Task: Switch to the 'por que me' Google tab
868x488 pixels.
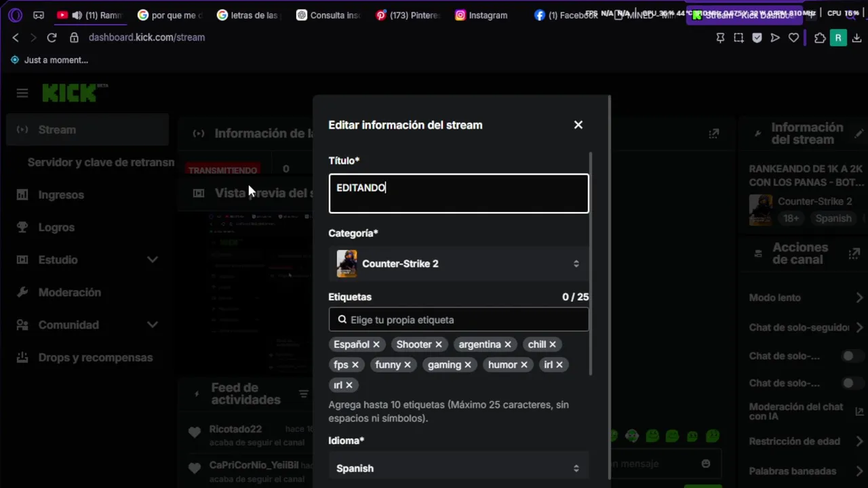Action: (170, 15)
